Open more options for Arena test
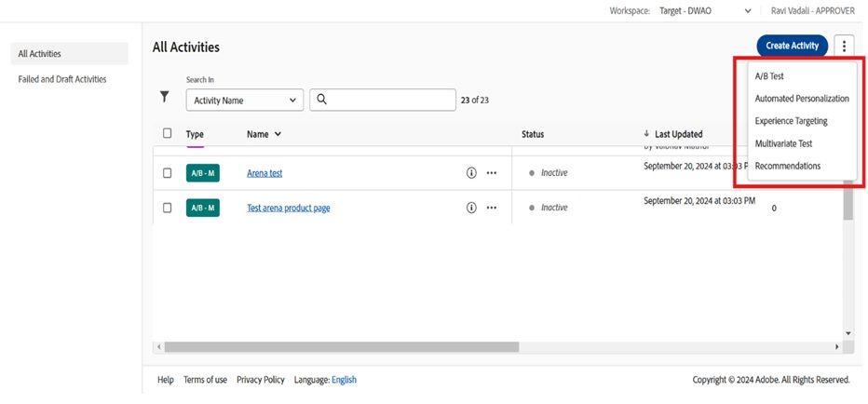This screenshot has height=404, width=868. coord(492,173)
